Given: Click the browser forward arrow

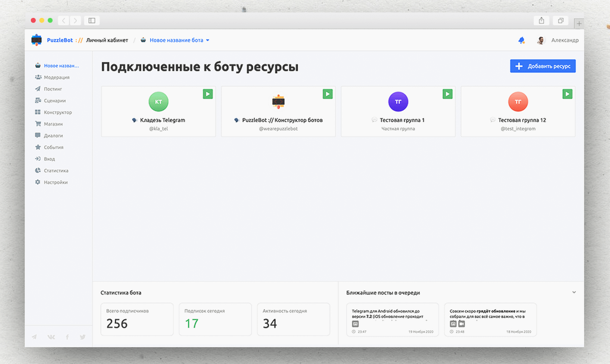Looking at the screenshot, I should [76, 21].
